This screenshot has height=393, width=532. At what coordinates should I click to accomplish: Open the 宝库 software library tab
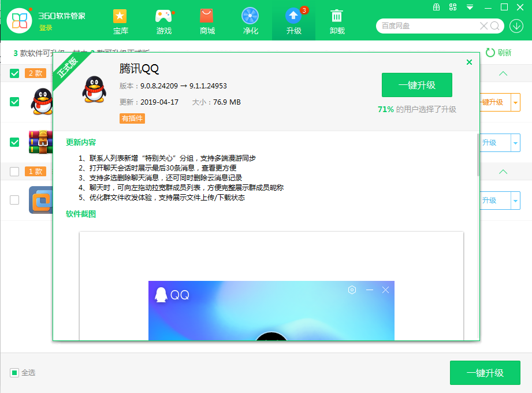[120, 21]
